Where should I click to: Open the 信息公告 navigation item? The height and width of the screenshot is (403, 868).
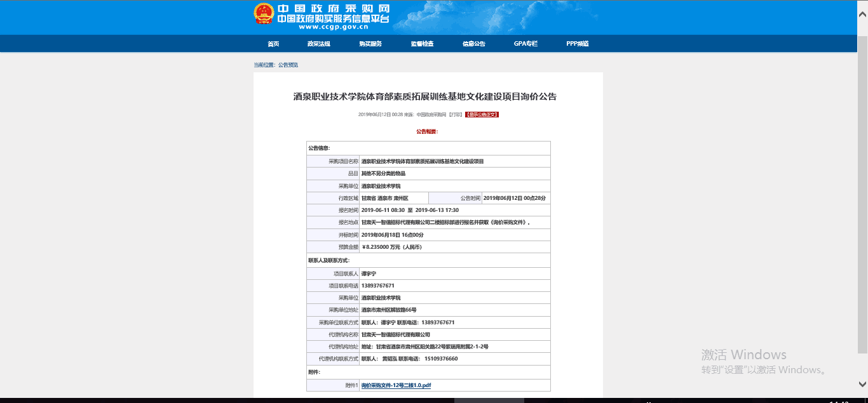(x=473, y=44)
